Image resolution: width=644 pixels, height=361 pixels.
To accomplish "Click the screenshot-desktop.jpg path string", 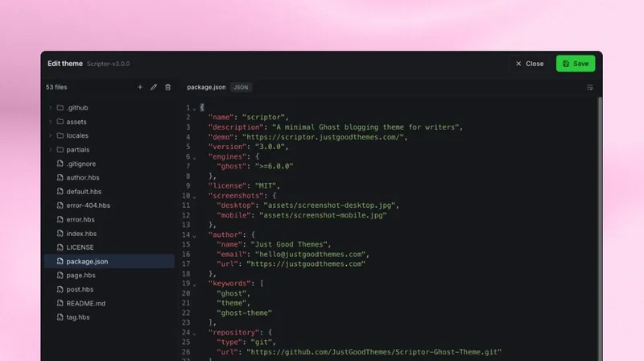I will point(329,205).
